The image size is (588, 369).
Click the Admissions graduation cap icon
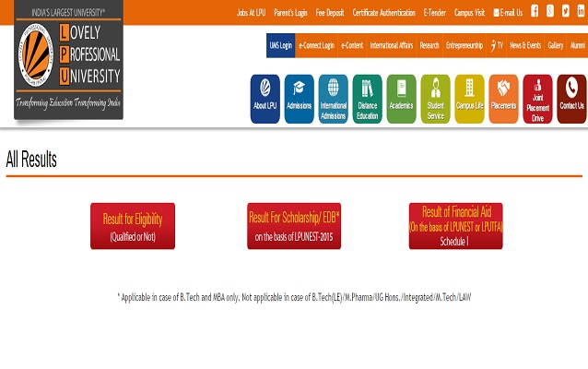[x=299, y=99]
